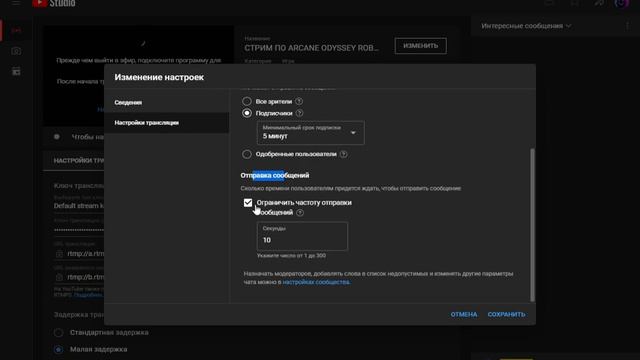Viewport: 640px width, 360px height.
Task: Click help icon next to Все зрители
Action: [x=299, y=101]
